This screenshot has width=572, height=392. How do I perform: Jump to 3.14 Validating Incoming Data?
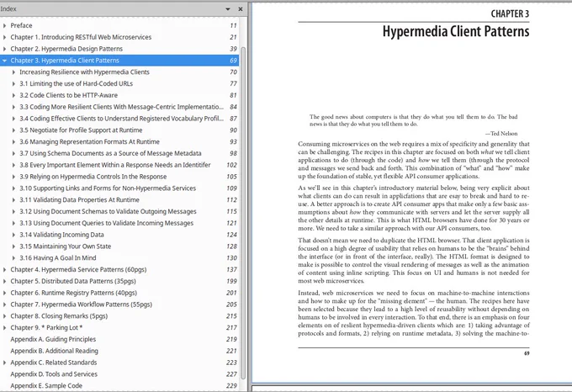(x=61, y=235)
